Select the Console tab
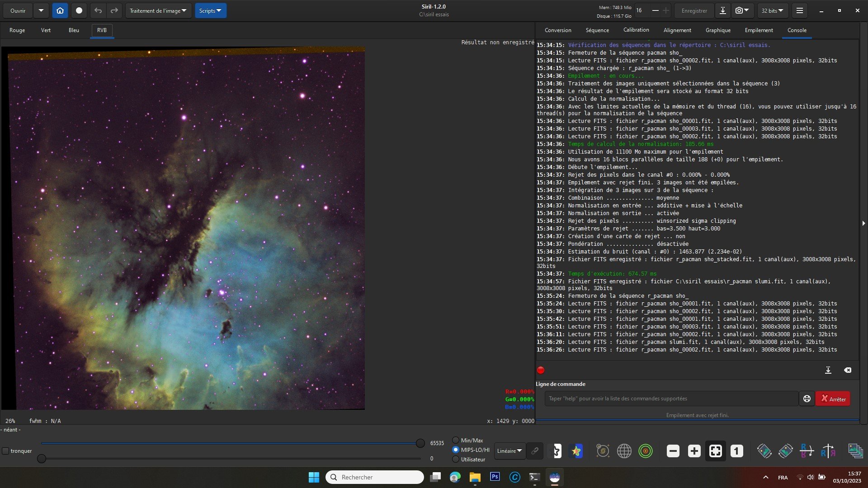Image resolution: width=868 pixels, height=488 pixels. (x=797, y=30)
